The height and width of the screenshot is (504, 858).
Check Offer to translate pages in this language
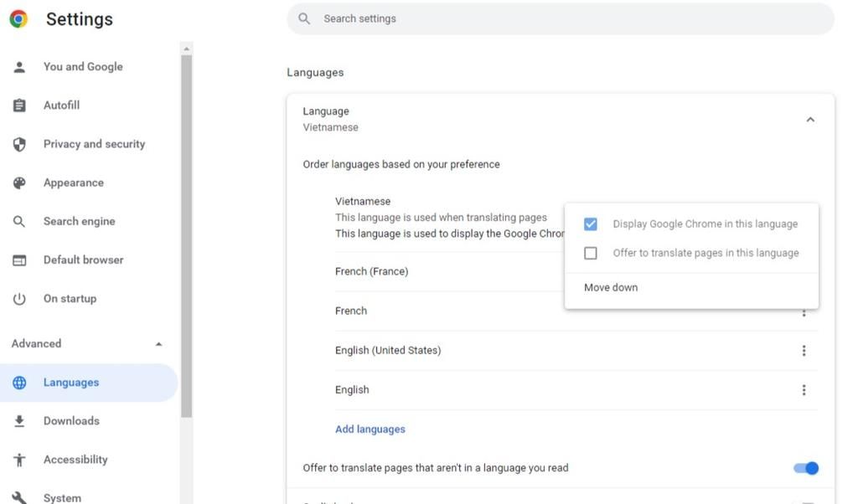(x=591, y=253)
